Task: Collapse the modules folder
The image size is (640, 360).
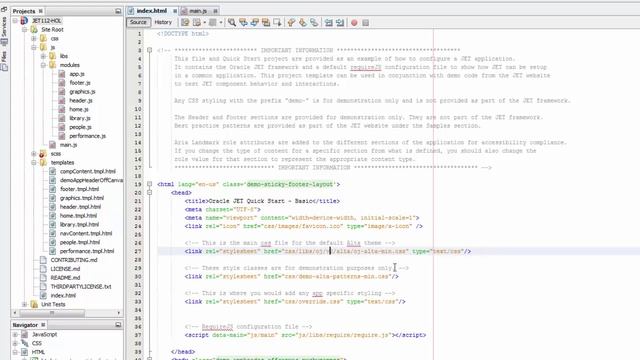Action: (44, 65)
